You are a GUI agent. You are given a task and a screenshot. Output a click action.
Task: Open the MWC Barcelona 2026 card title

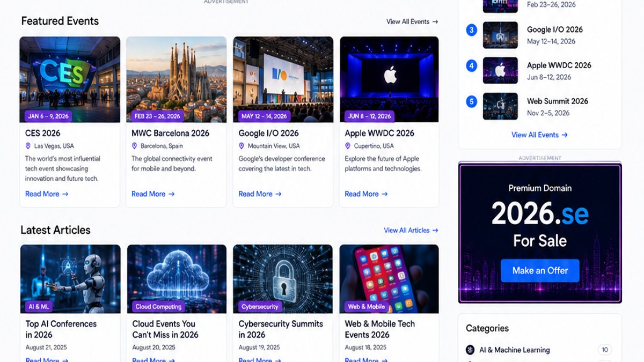click(171, 133)
